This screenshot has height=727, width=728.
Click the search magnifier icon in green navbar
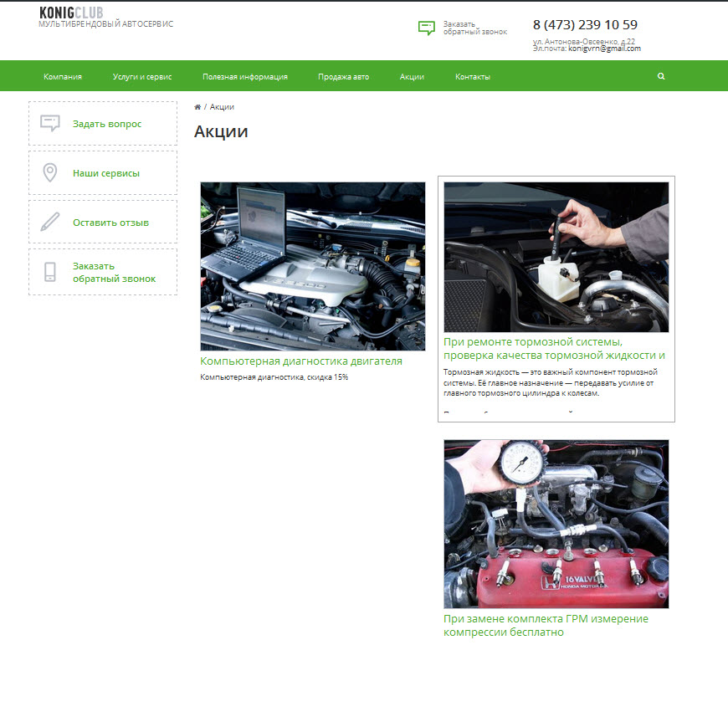click(x=661, y=76)
